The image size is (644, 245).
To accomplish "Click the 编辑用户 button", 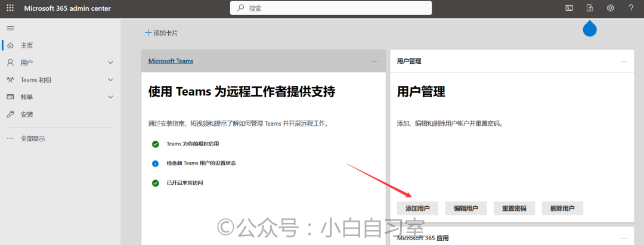I will (x=466, y=209).
